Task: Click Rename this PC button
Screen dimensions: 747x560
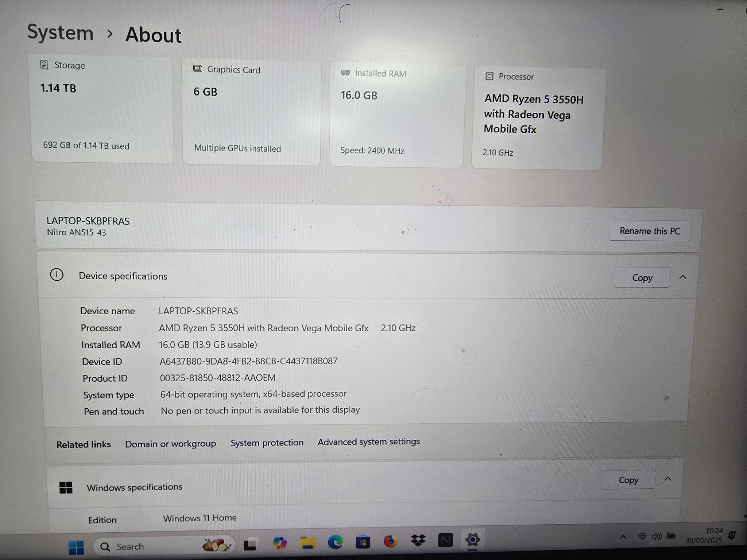Action: tap(650, 231)
